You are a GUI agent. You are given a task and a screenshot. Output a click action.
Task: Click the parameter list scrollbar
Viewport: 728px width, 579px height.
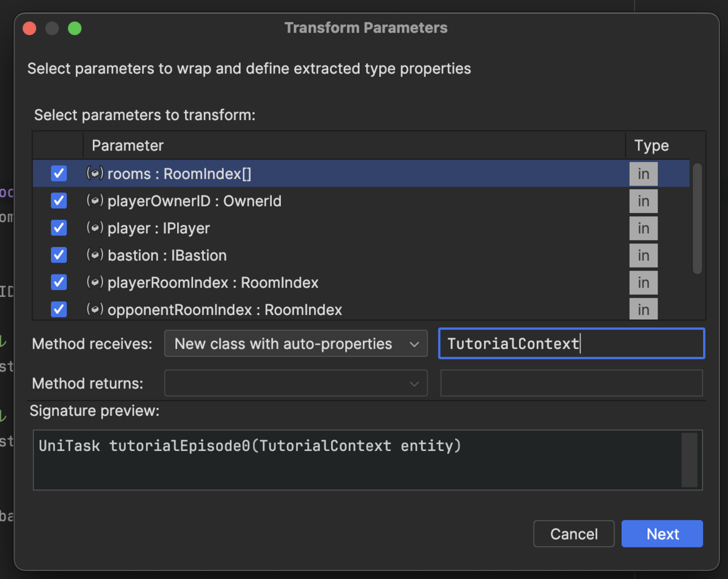pyautogui.click(x=697, y=218)
